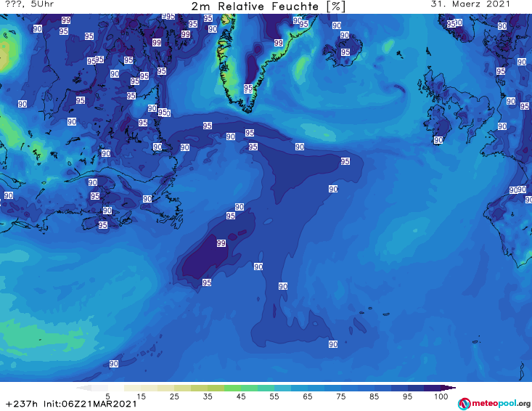Click the pale cream legend swatch just after 5

coord(116,388)
